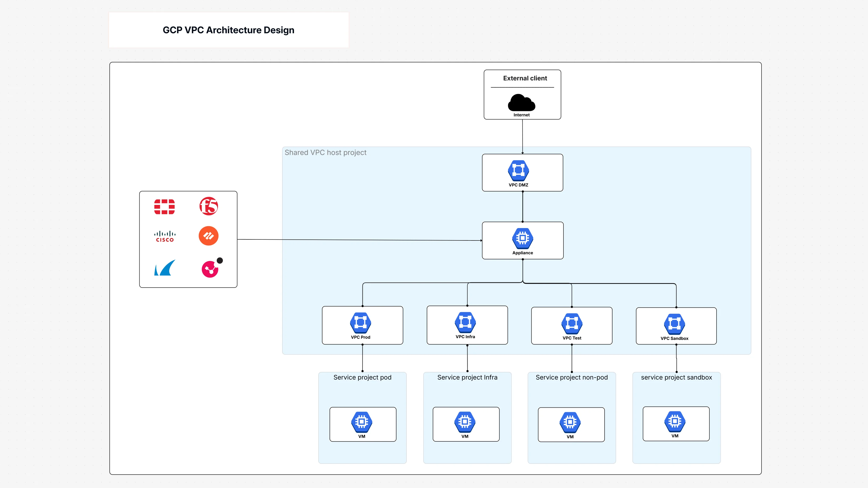868x488 pixels.
Task: Select the Fortinet logo in the vendor box
Action: tap(165, 206)
